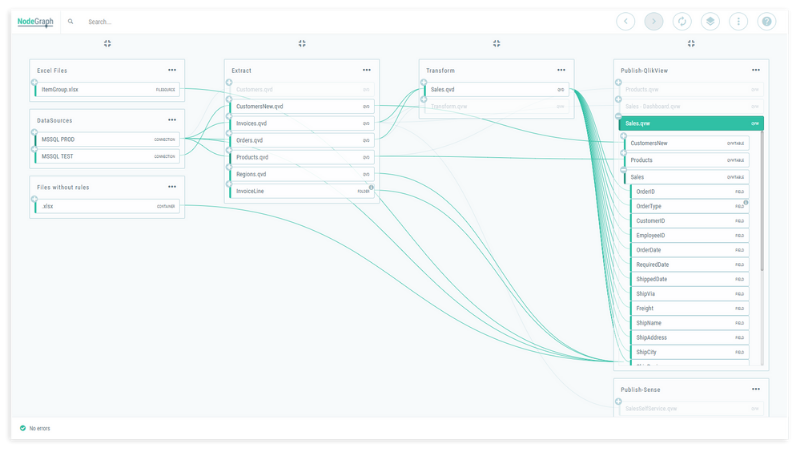Click the NodeGraph logo
The height and width of the screenshot is (452, 800).
pos(35,21)
